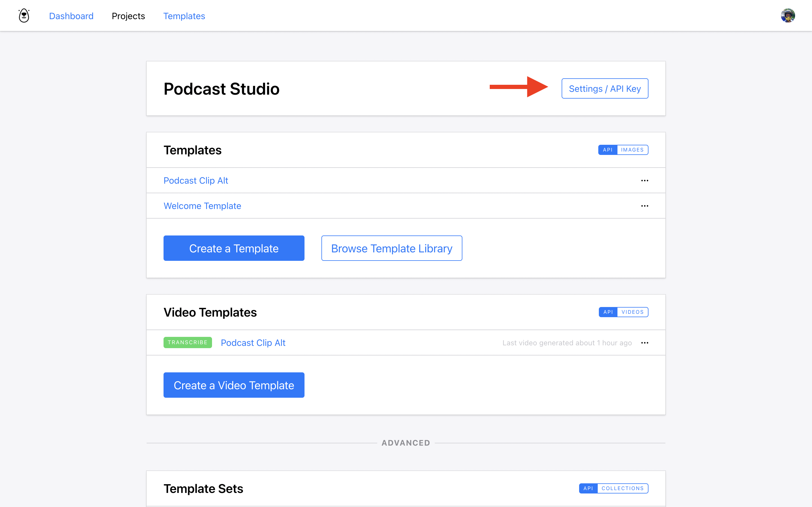Open the Welcome Template link

202,206
